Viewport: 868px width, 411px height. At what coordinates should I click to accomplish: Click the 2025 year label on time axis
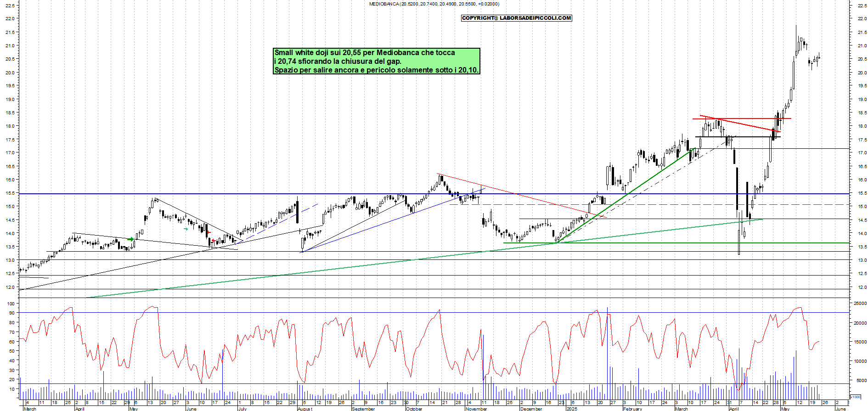(x=572, y=409)
